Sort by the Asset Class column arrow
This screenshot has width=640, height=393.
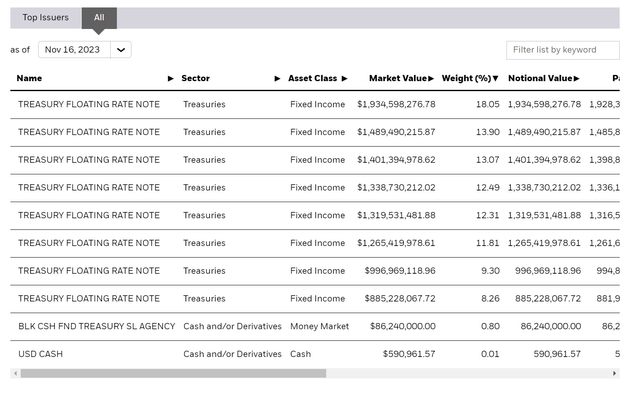(x=344, y=78)
